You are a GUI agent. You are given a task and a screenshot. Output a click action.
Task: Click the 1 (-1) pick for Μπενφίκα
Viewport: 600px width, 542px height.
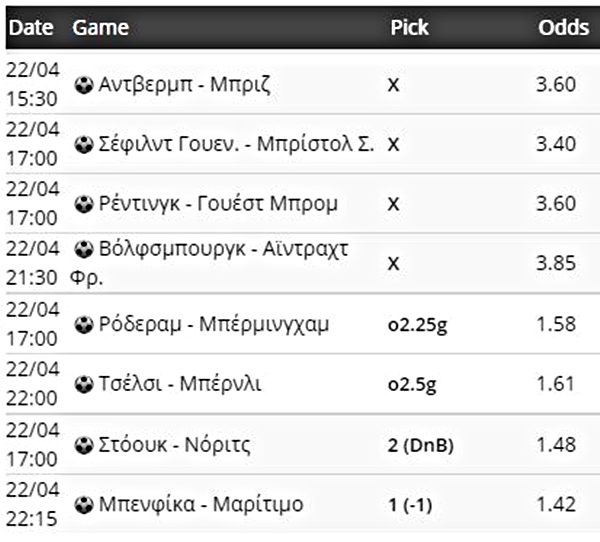409,504
